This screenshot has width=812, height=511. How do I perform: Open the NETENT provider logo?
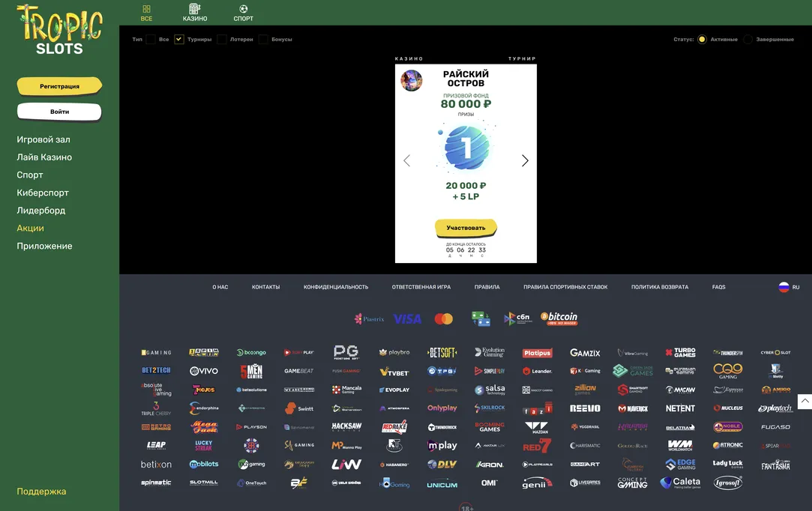[x=680, y=408]
